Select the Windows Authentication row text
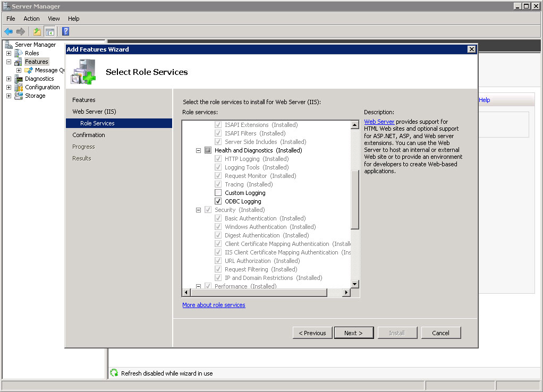Viewport: 543px width, 392px height. click(270, 227)
